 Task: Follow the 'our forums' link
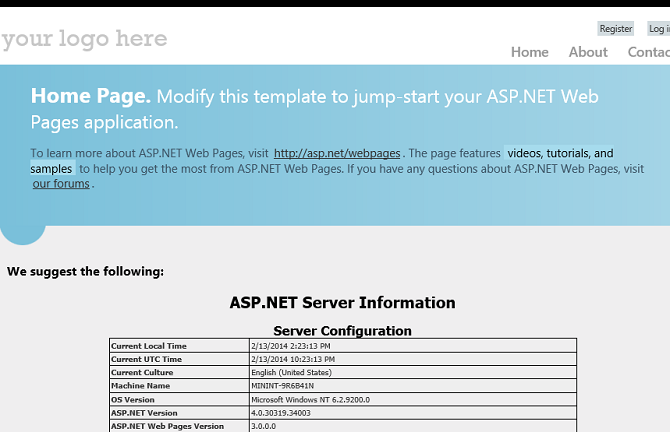61,184
